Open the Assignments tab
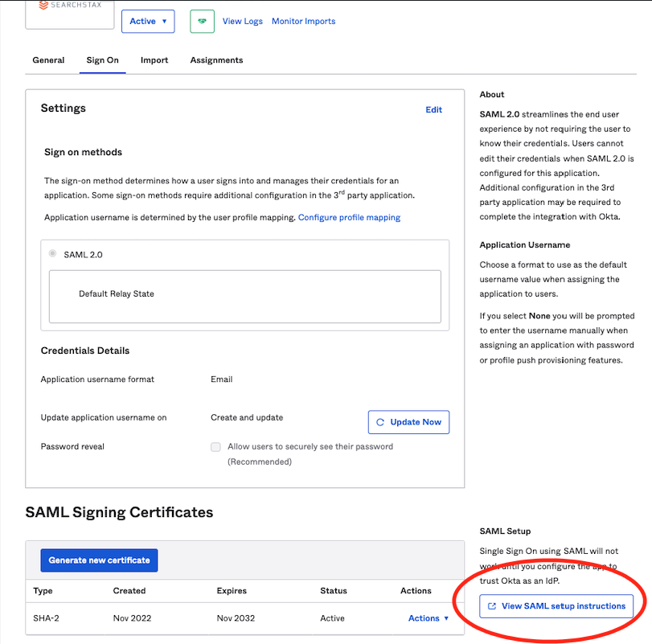652x644 pixels. [x=216, y=59]
